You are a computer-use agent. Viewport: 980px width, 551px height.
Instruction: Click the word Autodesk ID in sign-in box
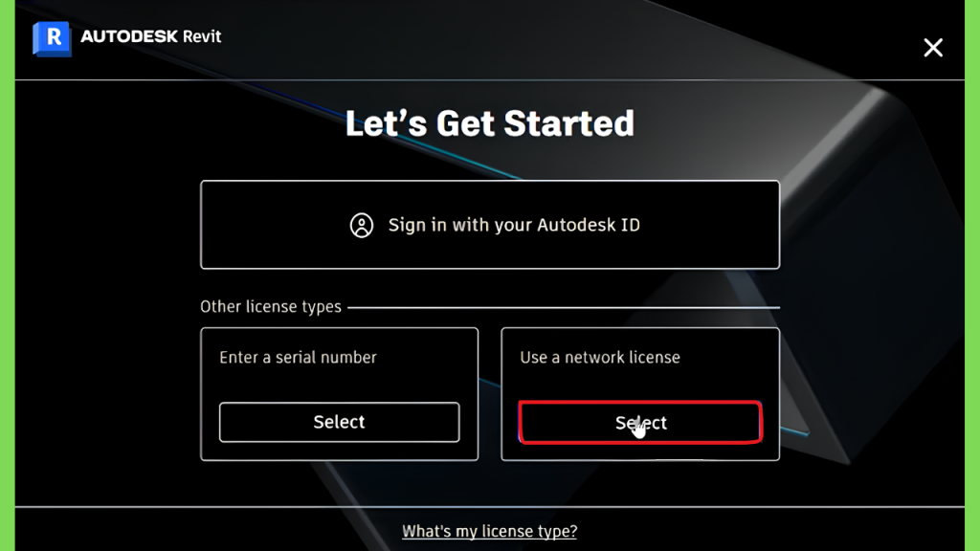(589, 225)
